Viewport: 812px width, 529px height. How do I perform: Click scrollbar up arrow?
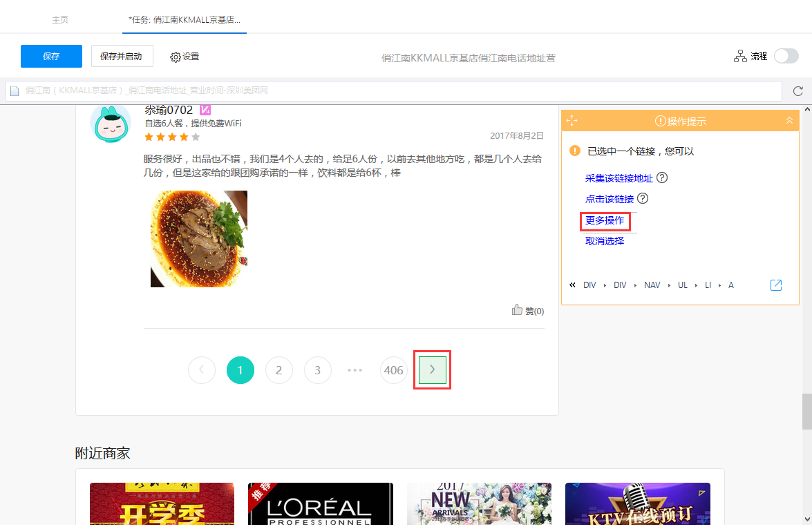coord(807,110)
